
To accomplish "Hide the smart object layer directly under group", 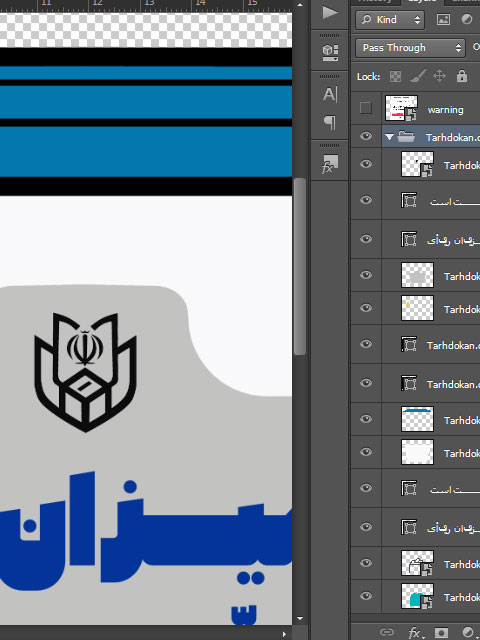I will point(366,164).
